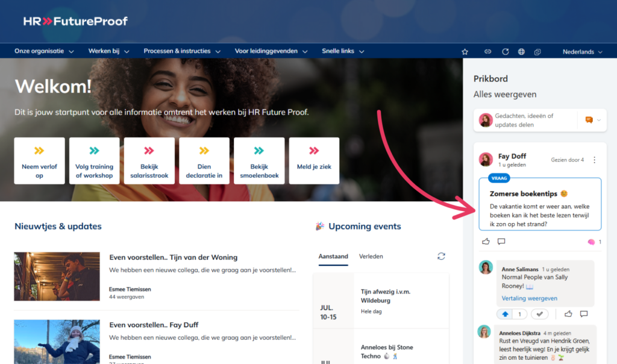Open the globe language icon

pyautogui.click(x=521, y=52)
